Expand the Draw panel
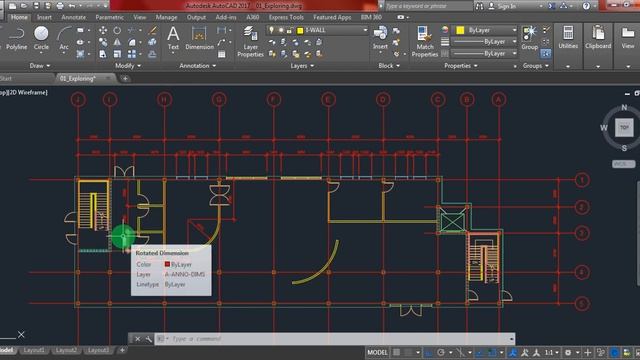This screenshot has width=640, height=360. click(x=40, y=66)
